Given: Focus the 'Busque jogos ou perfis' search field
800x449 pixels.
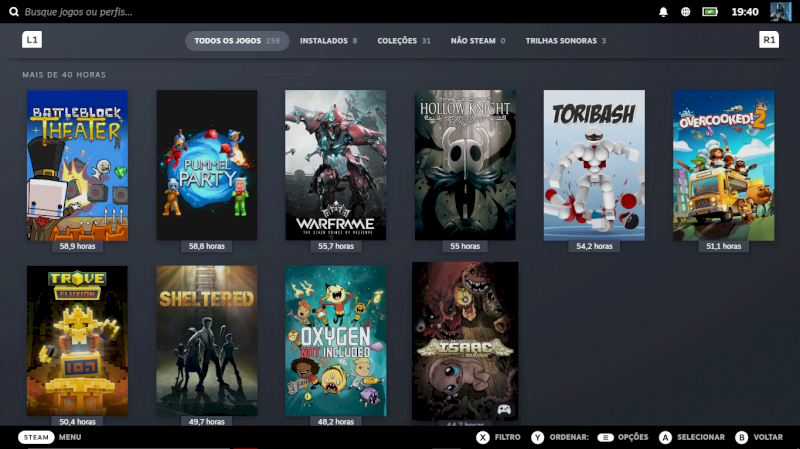Looking at the screenshot, I should click(x=79, y=12).
